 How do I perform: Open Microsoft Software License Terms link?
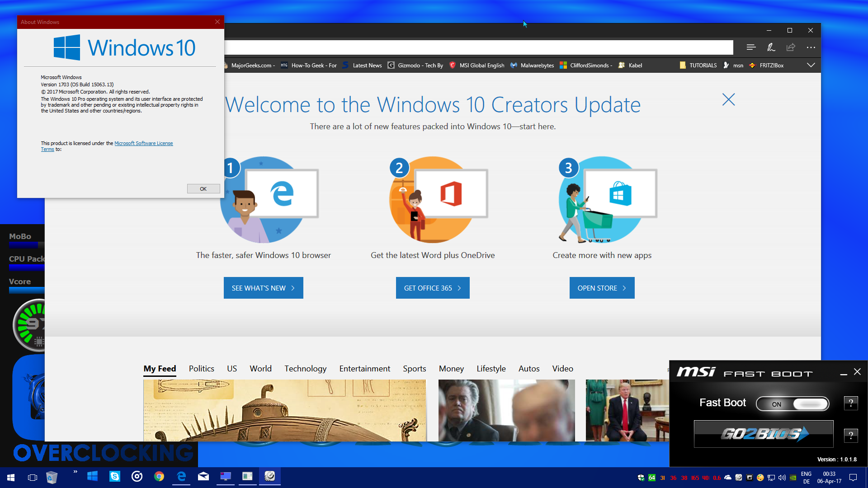point(143,143)
